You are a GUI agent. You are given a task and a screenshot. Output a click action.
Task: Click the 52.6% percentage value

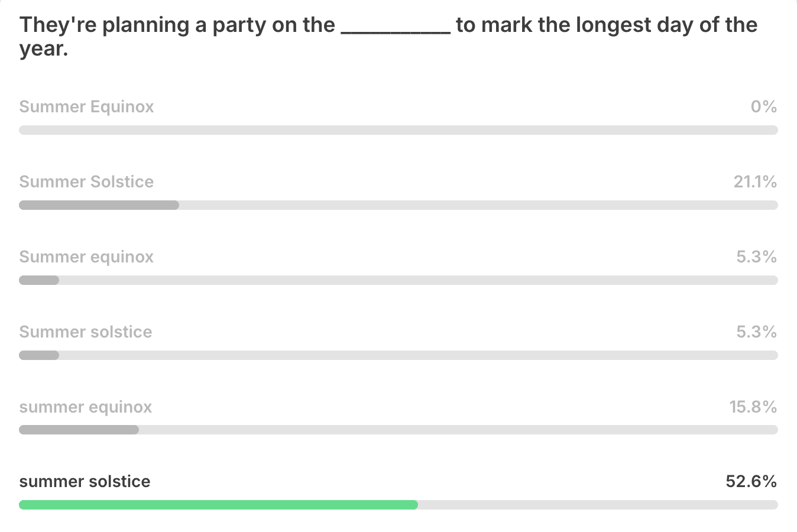tap(751, 482)
